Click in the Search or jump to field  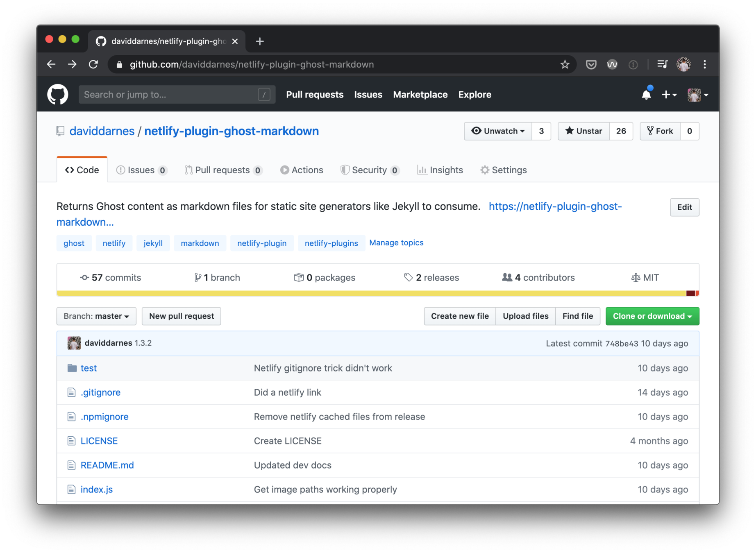pyautogui.click(x=177, y=95)
